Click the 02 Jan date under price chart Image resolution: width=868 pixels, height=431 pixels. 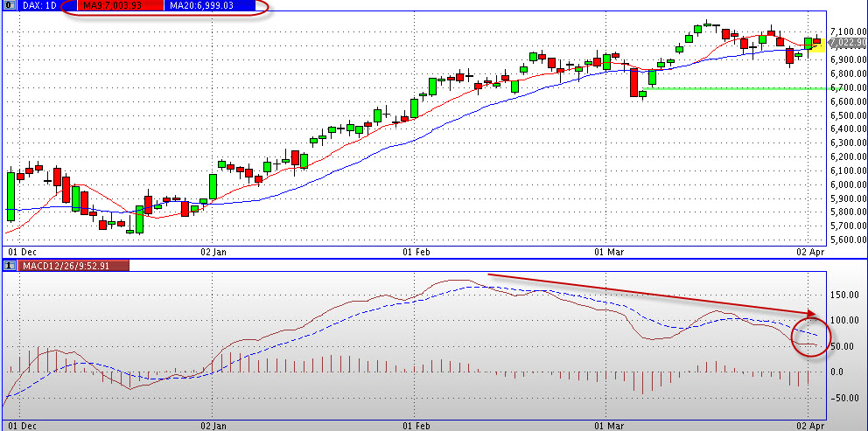point(213,252)
